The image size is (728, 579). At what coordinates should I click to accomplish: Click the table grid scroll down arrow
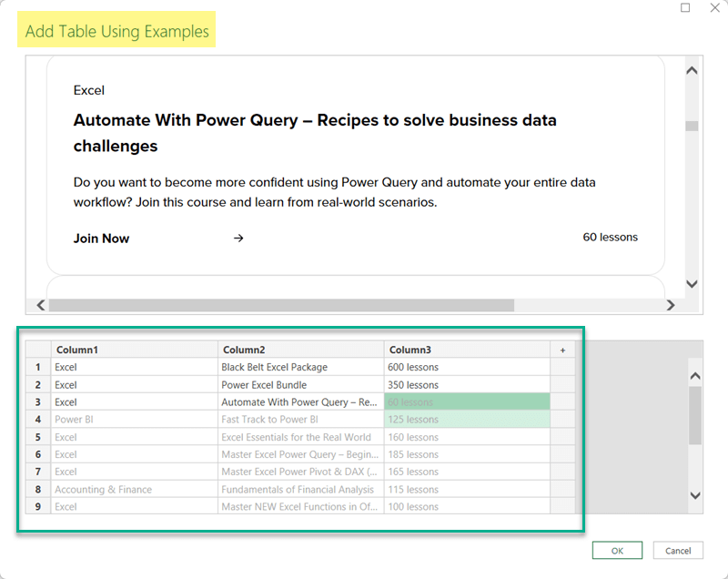(x=695, y=495)
